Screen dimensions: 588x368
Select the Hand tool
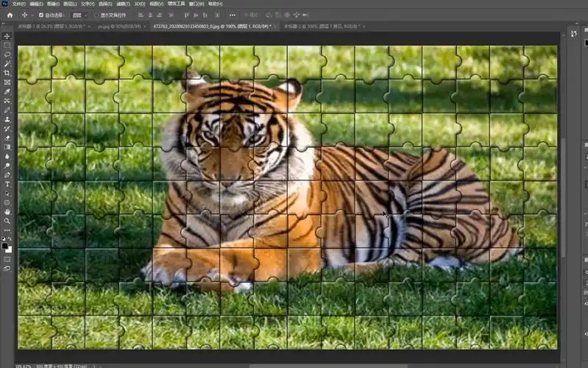tap(7, 211)
